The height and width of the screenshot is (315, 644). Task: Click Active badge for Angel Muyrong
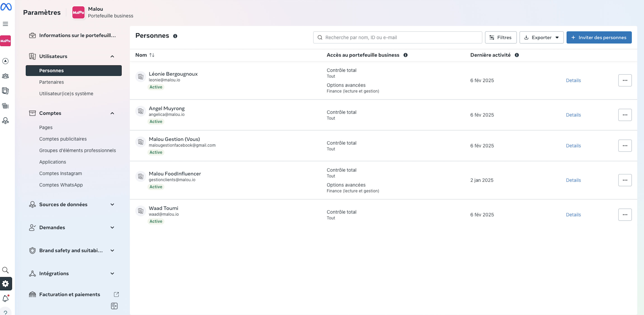(156, 122)
